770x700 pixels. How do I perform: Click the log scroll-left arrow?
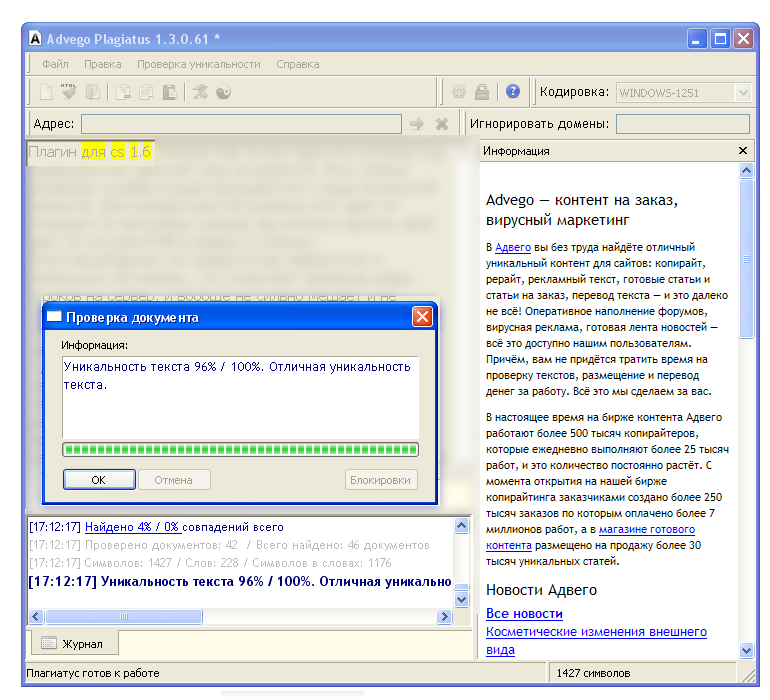(36, 616)
